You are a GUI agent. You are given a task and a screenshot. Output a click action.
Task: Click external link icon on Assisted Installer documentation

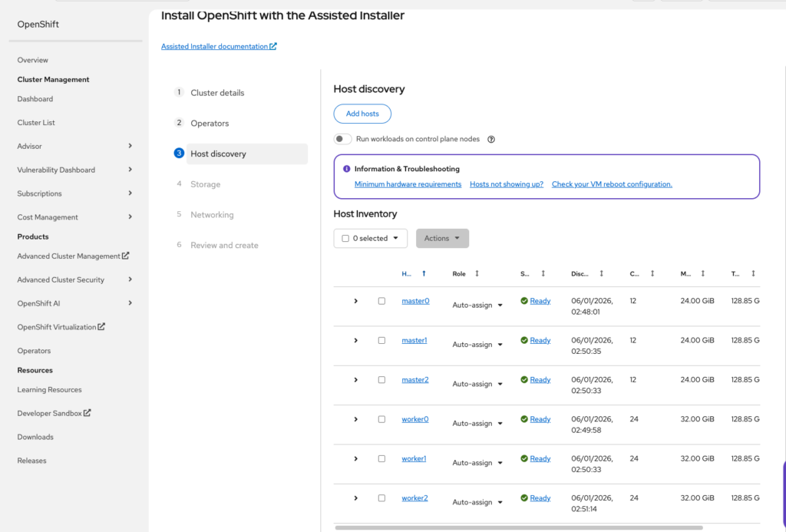click(x=273, y=46)
